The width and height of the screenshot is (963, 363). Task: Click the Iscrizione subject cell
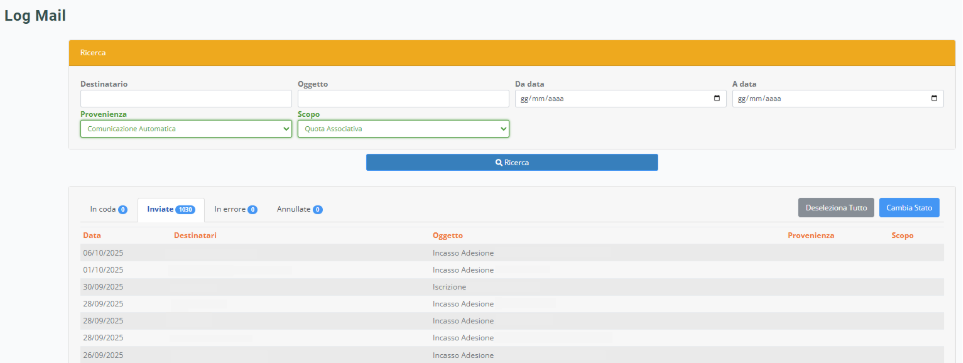pos(449,287)
